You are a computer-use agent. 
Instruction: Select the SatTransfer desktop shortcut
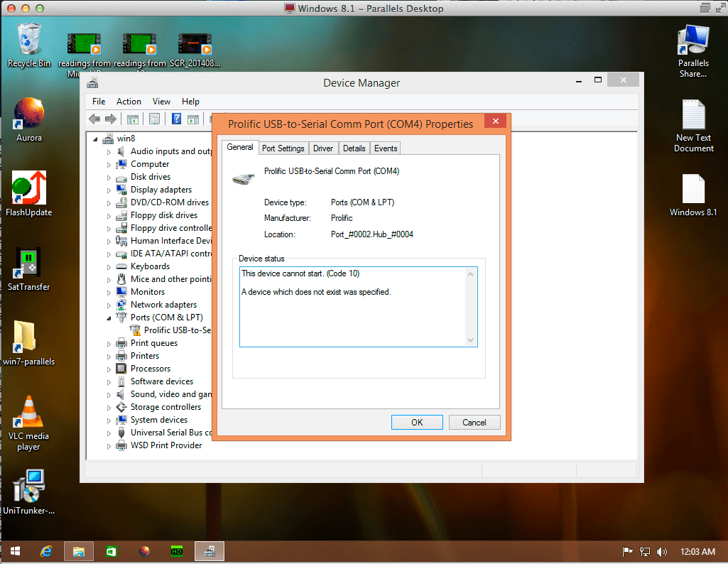click(x=29, y=269)
